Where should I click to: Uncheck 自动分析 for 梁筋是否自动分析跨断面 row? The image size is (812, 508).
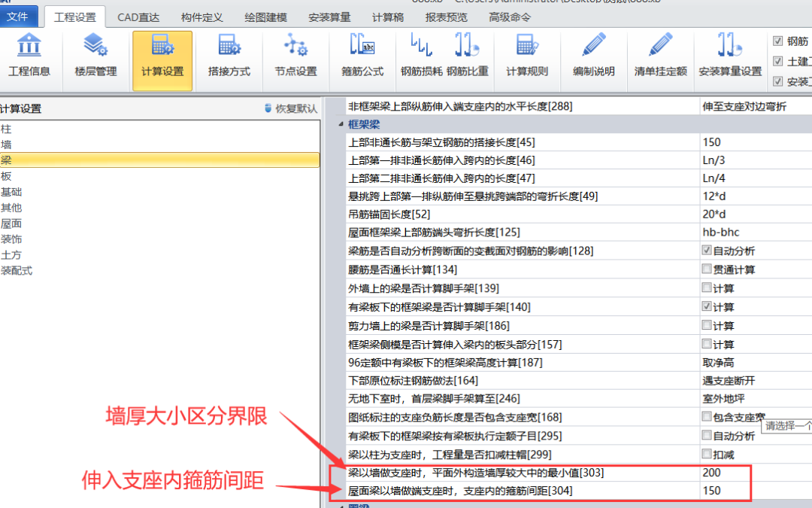pos(707,251)
